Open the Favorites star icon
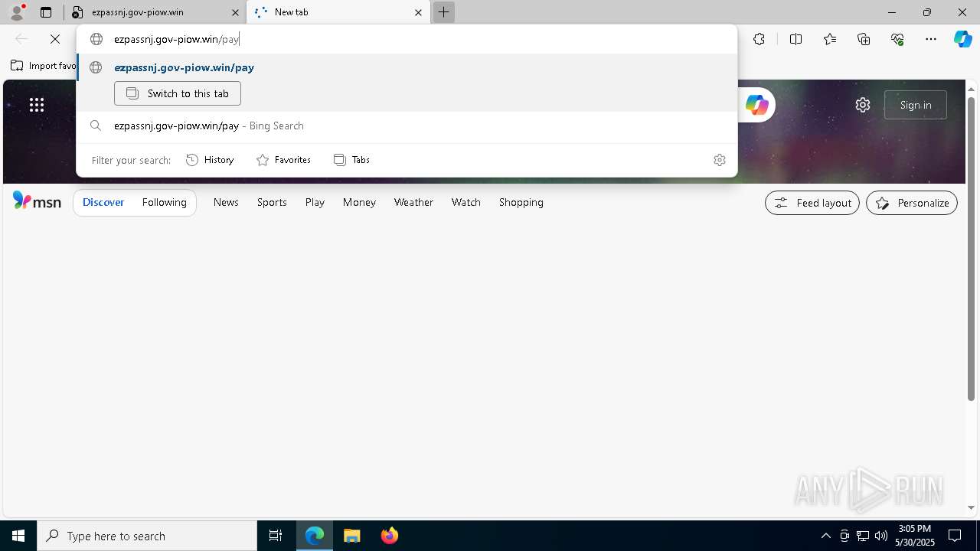The image size is (980, 551). click(x=830, y=39)
